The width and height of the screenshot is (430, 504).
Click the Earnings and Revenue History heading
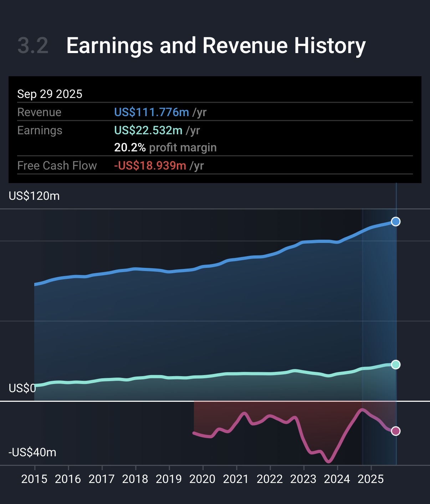coord(216,46)
